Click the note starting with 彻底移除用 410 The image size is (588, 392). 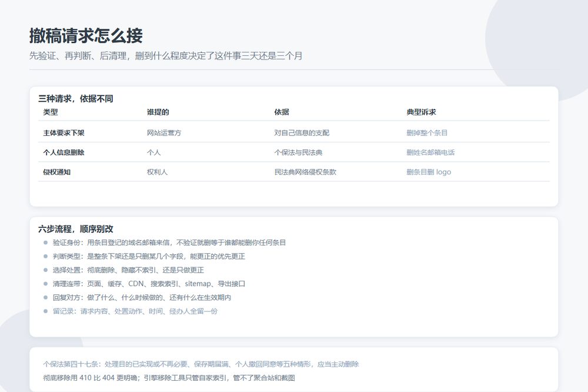tap(169, 378)
